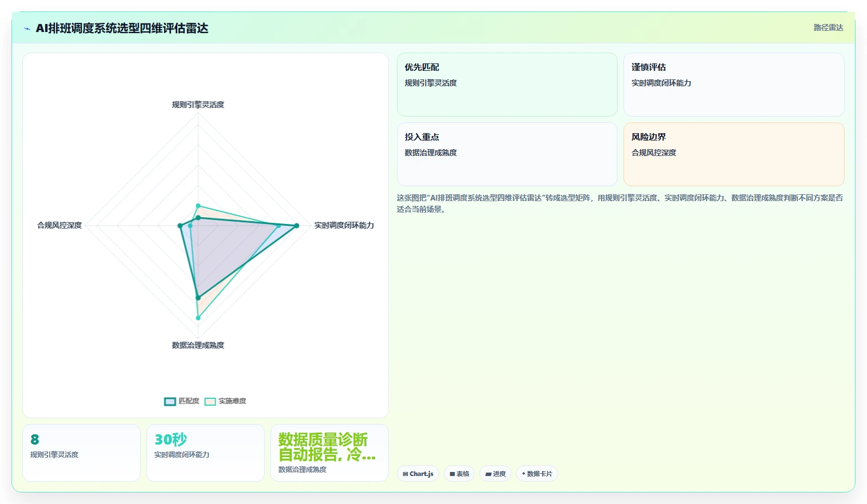The width and height of the screenshot is (867, 504).
Task: Open the 风险边界 card heading
Action: (649, 137)
